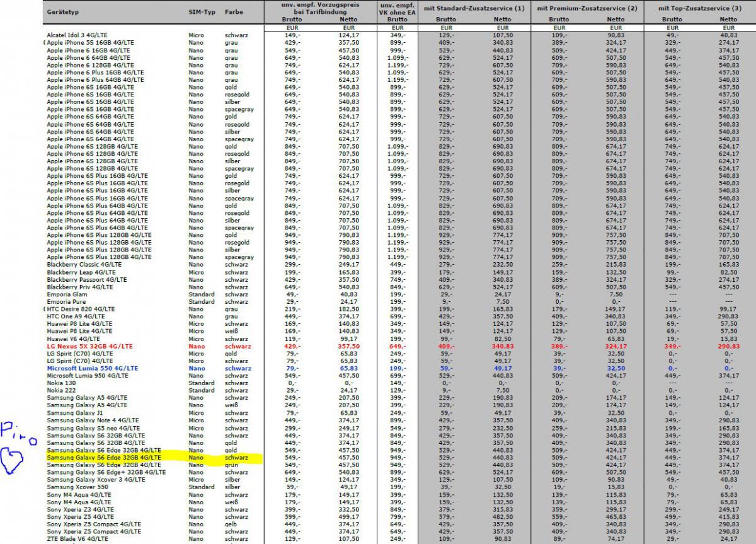Image resolution: width=756 pixels, height=544 pixels.
Task: Select the 'Nokia 130' device name
Action: pos(61,383)
